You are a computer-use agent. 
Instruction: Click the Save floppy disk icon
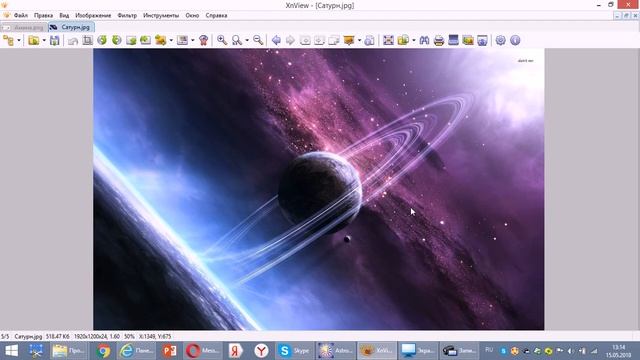pos(54,40)
